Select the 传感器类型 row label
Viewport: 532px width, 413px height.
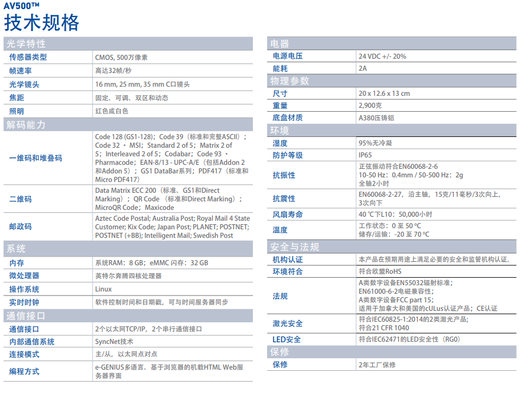[x=25, y=57]
